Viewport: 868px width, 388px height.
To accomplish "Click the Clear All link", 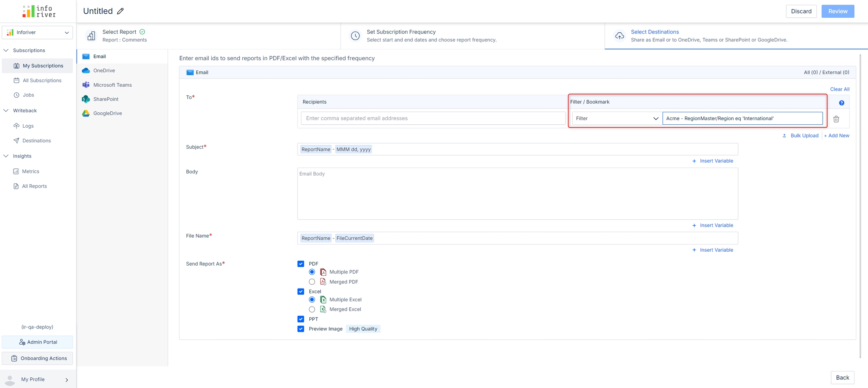I will click(839, 89).
